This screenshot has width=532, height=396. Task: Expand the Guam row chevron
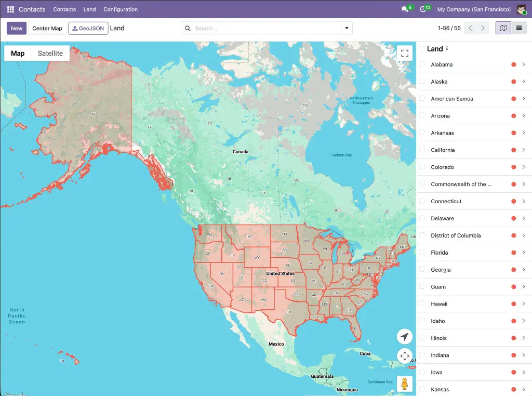pyautogui.click(x=524, y=287)
